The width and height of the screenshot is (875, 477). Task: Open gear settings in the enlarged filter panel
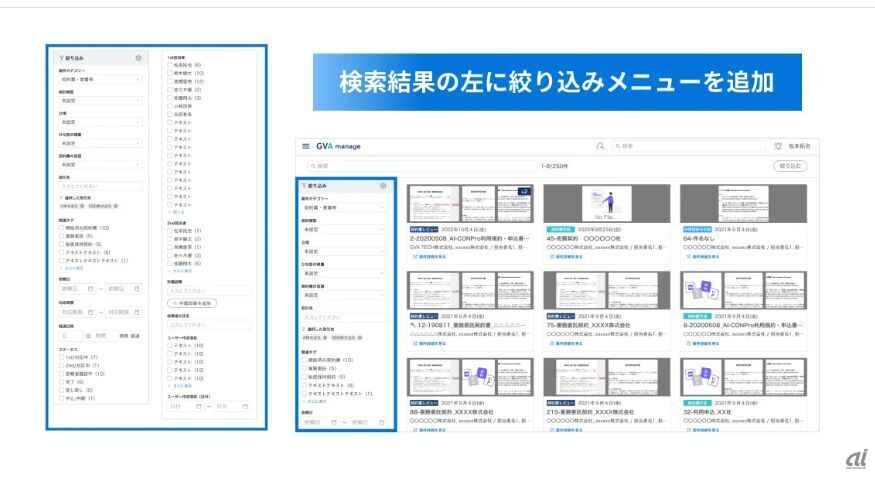(x=138, y=58)
